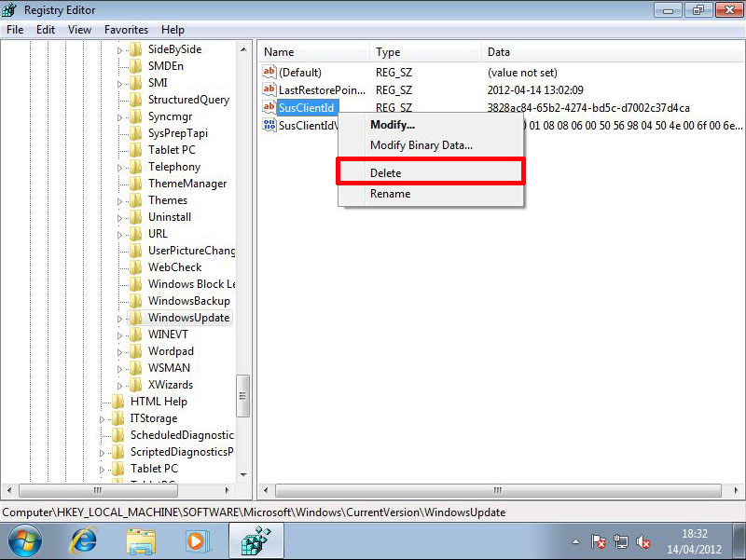Open Windows Explorer from the taskbar

(141, 541)
